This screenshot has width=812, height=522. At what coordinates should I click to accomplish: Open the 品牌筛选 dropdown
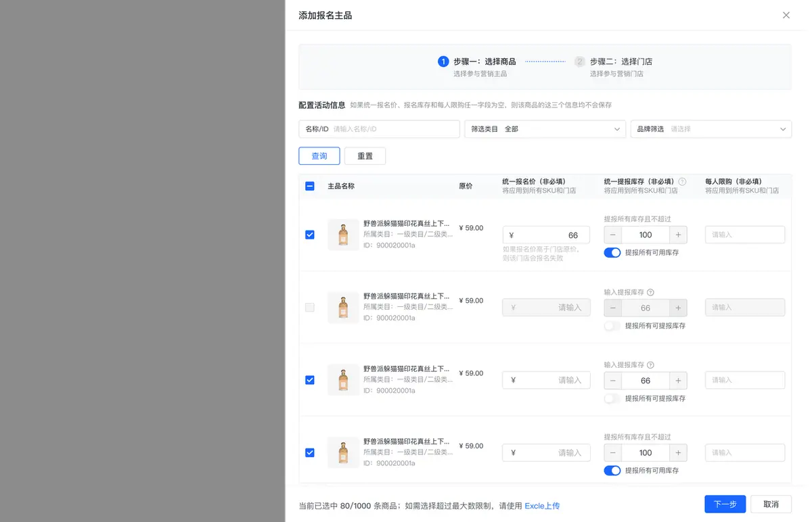711,128
